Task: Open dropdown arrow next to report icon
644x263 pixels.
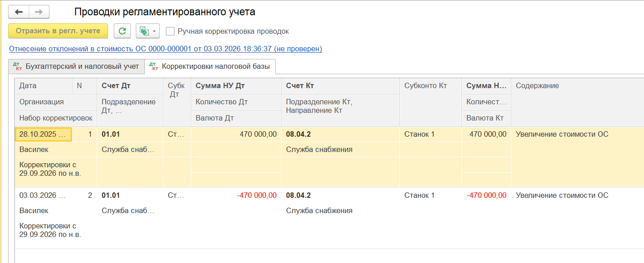Action: pos(155,31)
